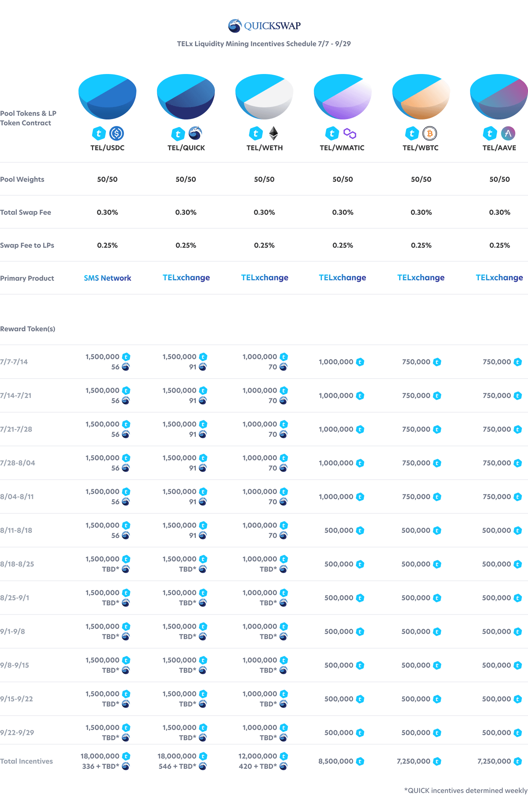Open TELxchange link under TEL/AAVE column

[x=499, y=278]
